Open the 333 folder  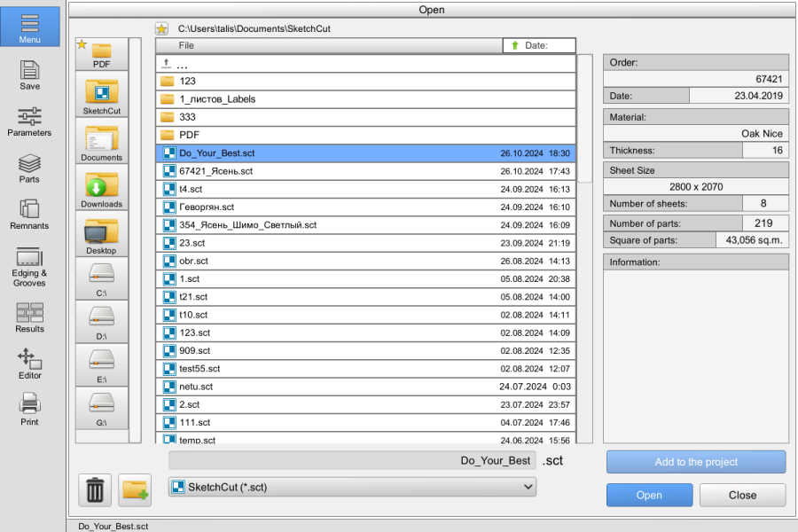(365, 117)
